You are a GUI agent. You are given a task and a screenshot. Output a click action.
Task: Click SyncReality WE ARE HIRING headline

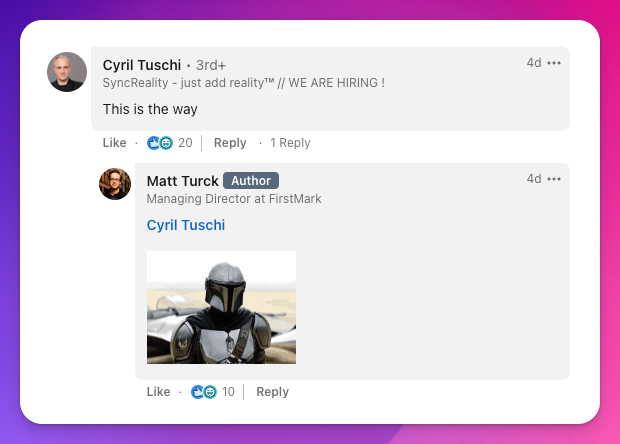click(244, 83)
